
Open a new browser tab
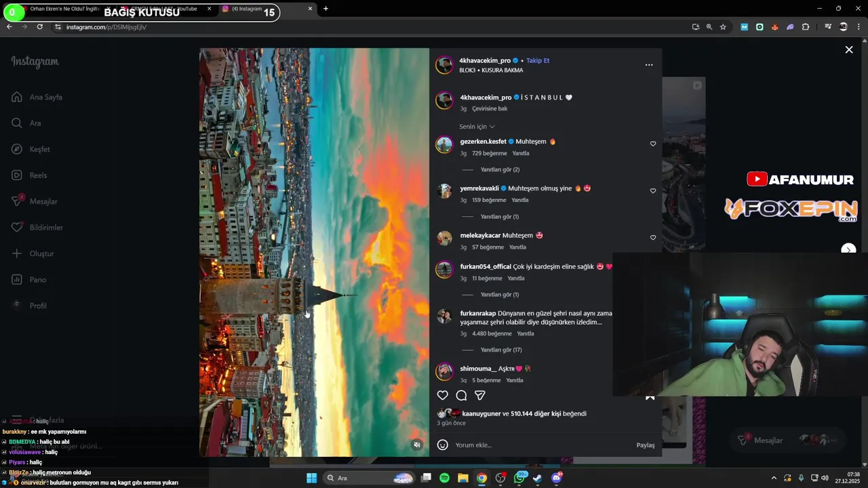325,9
